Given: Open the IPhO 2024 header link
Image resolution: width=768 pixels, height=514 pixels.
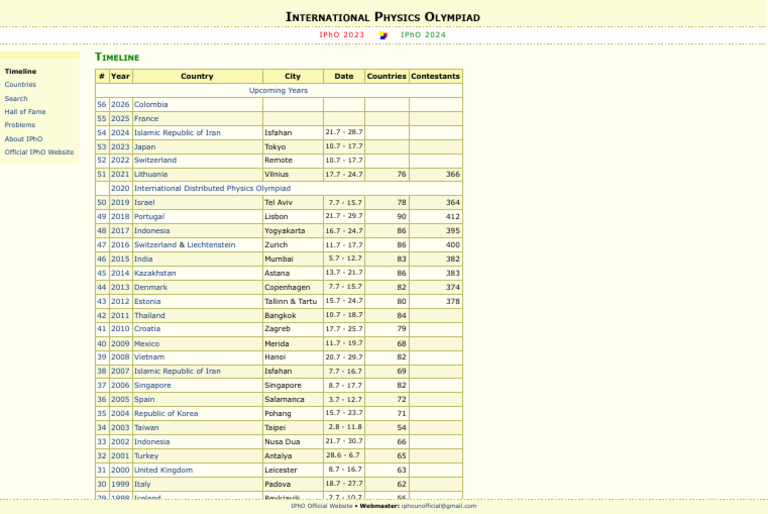Looking at the screenshot, I should tap(423, 35).
